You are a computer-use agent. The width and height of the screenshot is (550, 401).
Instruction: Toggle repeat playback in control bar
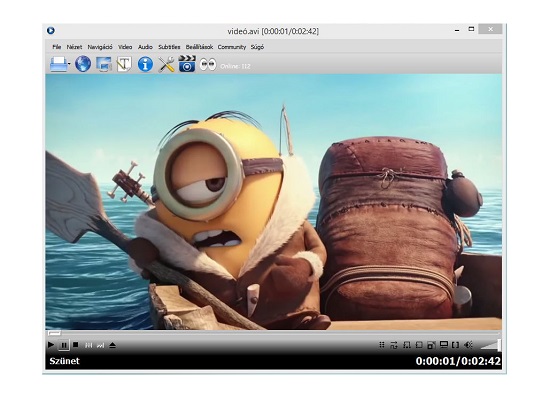pyautogui.click(x=394, y=345)
